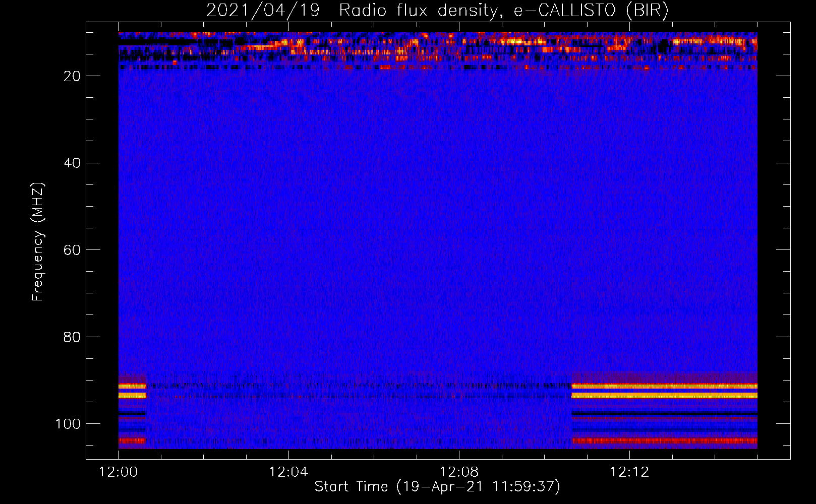This screenshot has width=816, height=504.
Task: Click the 60 MHz frequency tick label
Action: pyautogui.click(x=72, y=250)
